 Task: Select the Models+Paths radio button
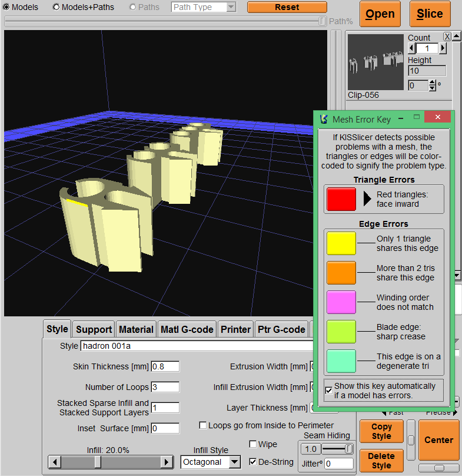click(56, 7)
